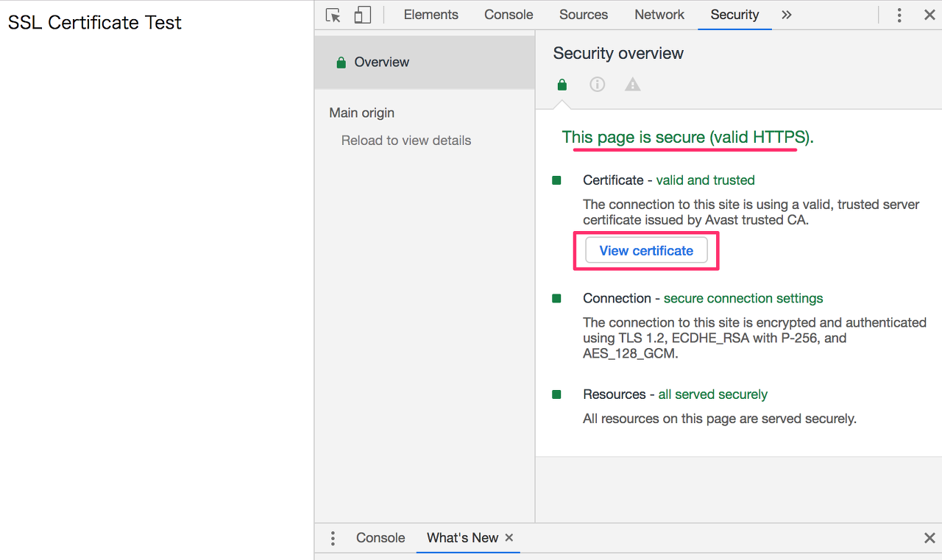This screenshot has height=560, width=942.
Task: Click the green square beside Resources
Action: [x=556, y=395]
